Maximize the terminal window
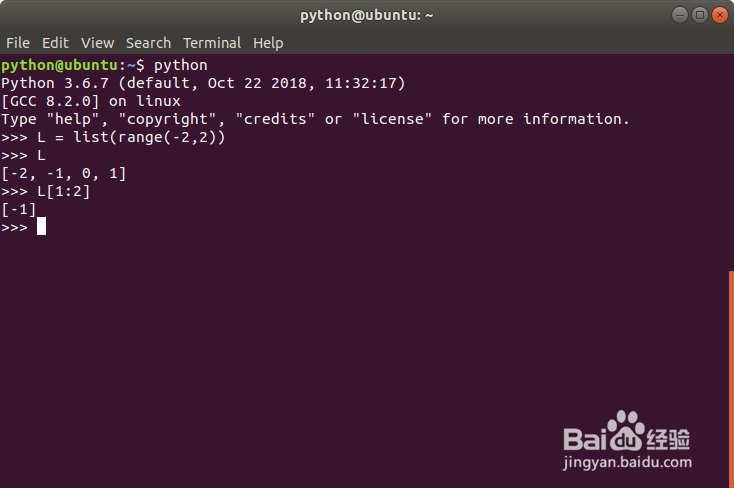 point(699,15)
